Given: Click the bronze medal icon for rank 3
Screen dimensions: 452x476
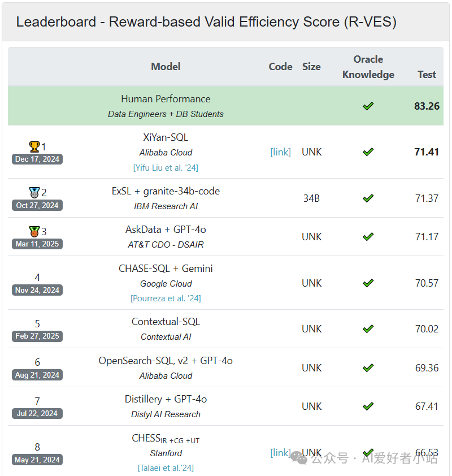Looking at the screenshot, I should tap(34, 231).
